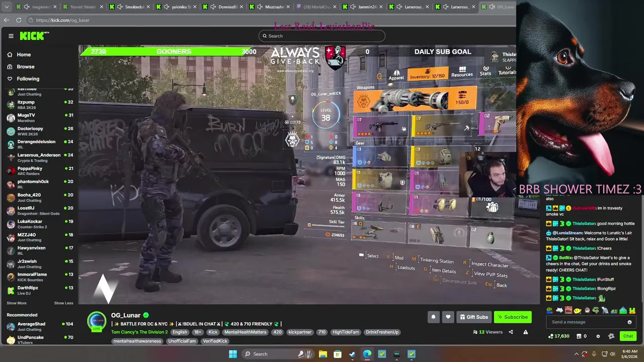Open taskbar clock showing 6:40 AM

pos(629,354)
